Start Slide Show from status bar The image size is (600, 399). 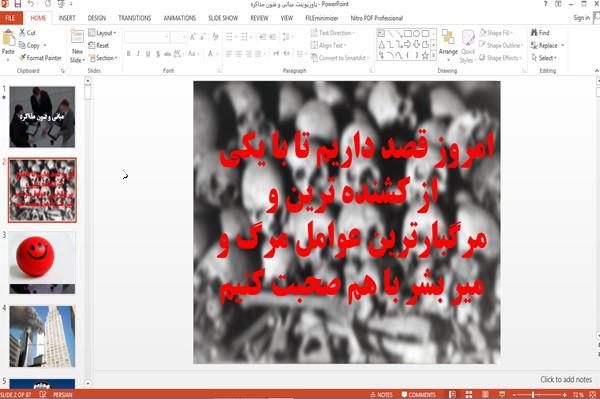(x=502, y=394)
